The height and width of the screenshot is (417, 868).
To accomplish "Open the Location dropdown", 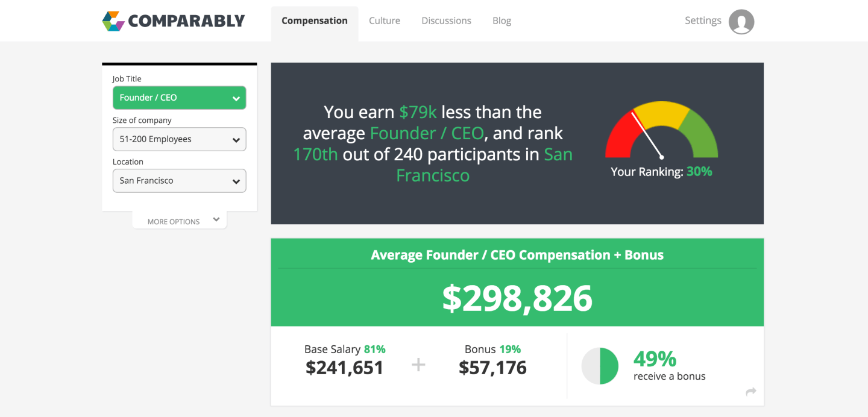I will click(179, 181).
